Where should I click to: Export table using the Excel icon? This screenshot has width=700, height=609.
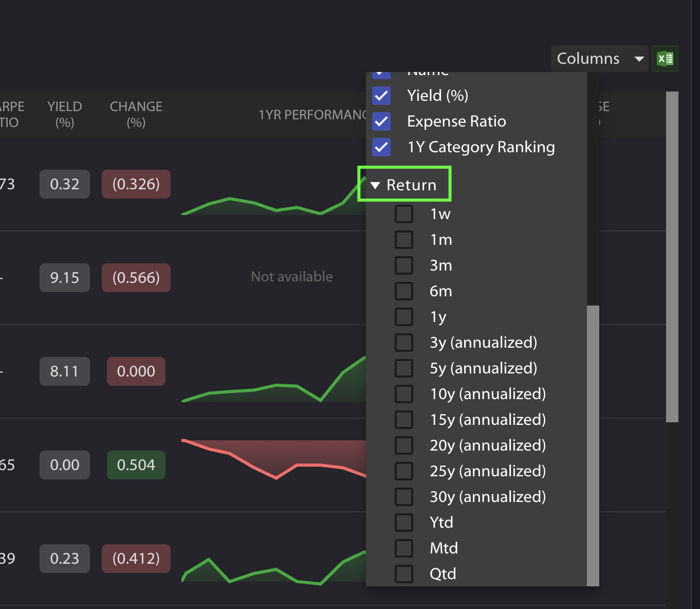tap(665, 59)
